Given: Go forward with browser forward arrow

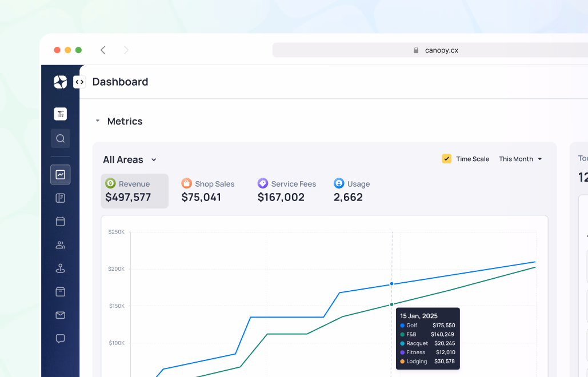Looking at the screenshot, I should click(126, 50).
